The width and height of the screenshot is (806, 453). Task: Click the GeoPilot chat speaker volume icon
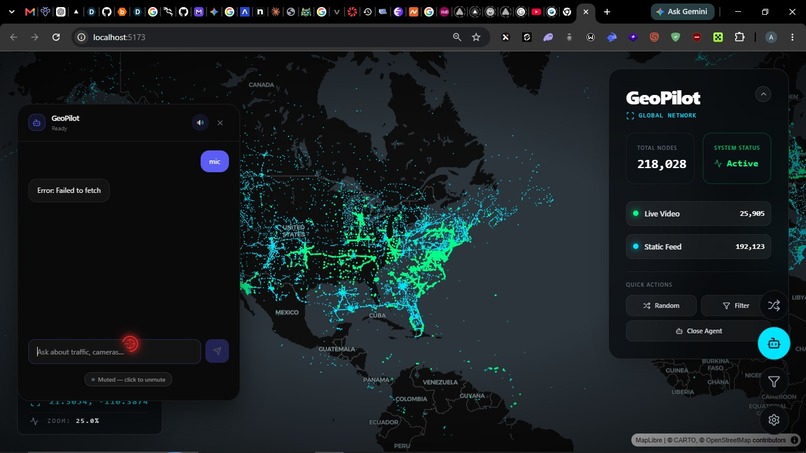(200, 123)
